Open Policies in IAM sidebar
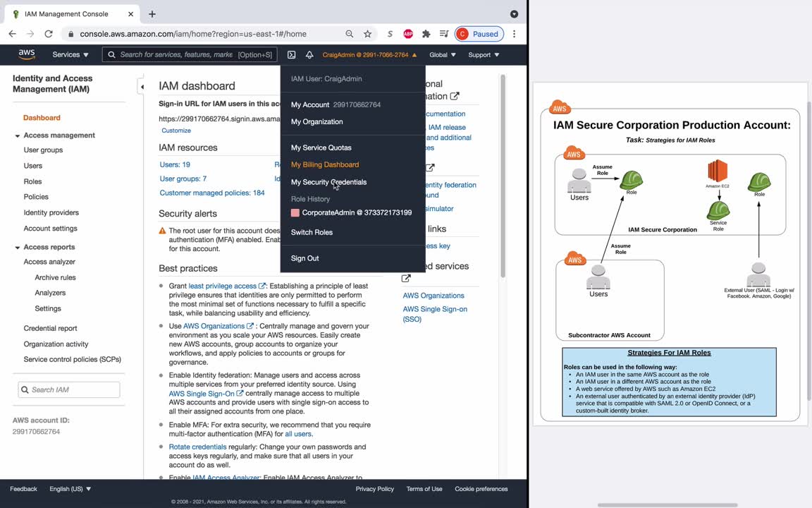The height and width of the screenshot is (508, 812). [x=36, y=197]
